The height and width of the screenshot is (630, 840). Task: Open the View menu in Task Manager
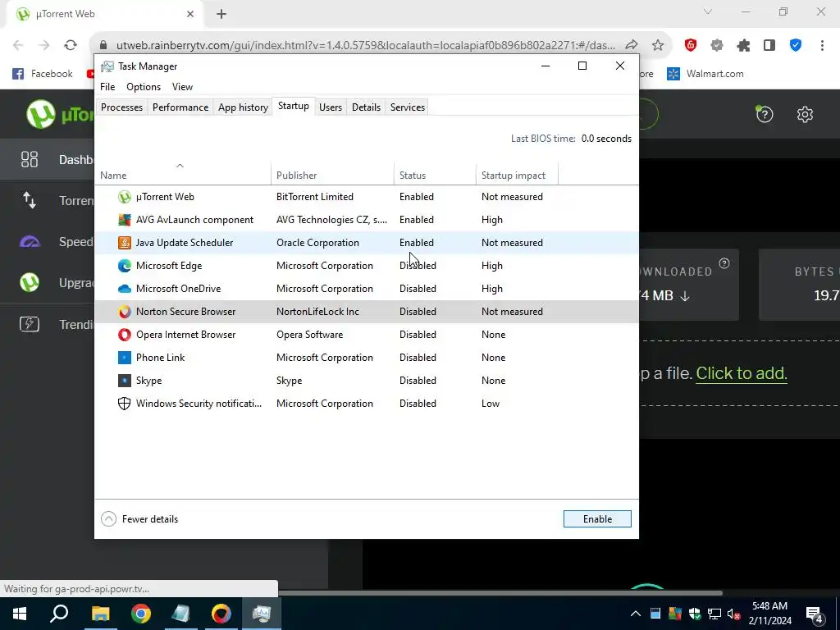182,87
